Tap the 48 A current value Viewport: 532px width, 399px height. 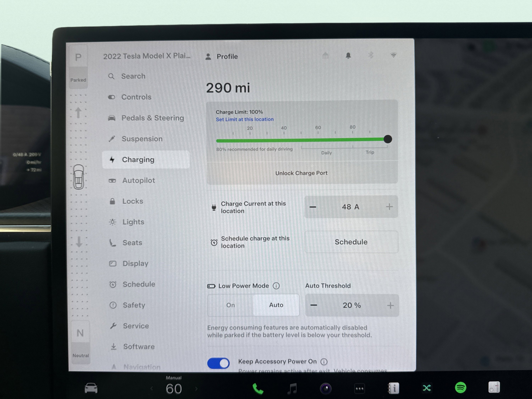click(x=351, y=207)
